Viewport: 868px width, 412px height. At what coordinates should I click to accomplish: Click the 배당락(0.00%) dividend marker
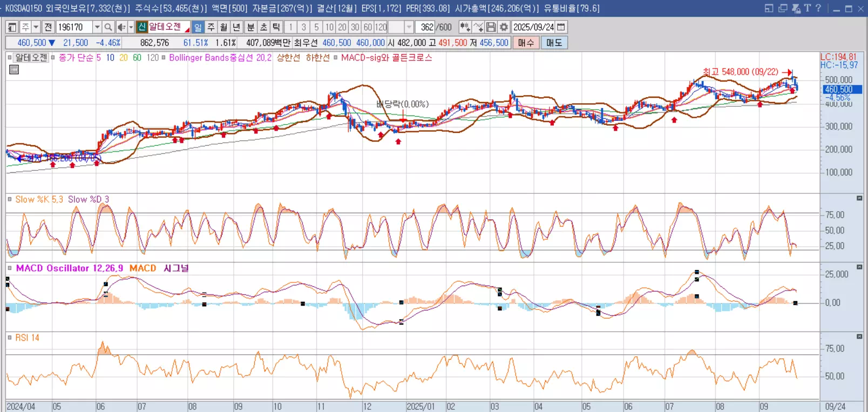point(402,104)
